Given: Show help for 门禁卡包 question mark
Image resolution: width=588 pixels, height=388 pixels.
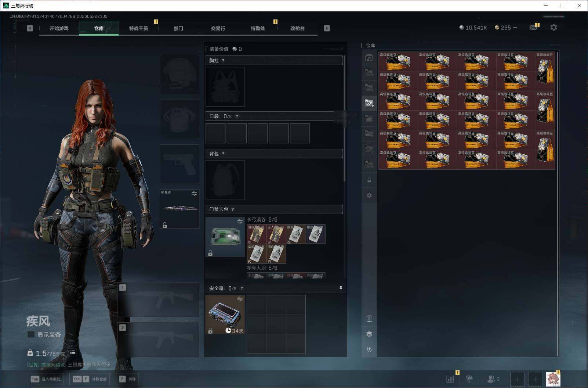Looking at the screenshot, I should coord(233,209).
